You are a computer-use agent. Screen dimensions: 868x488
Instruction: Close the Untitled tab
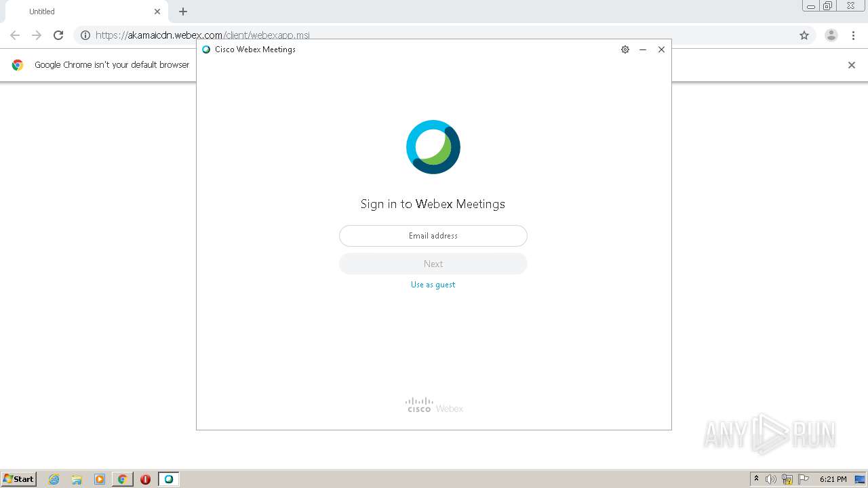[x=157, y=12]
